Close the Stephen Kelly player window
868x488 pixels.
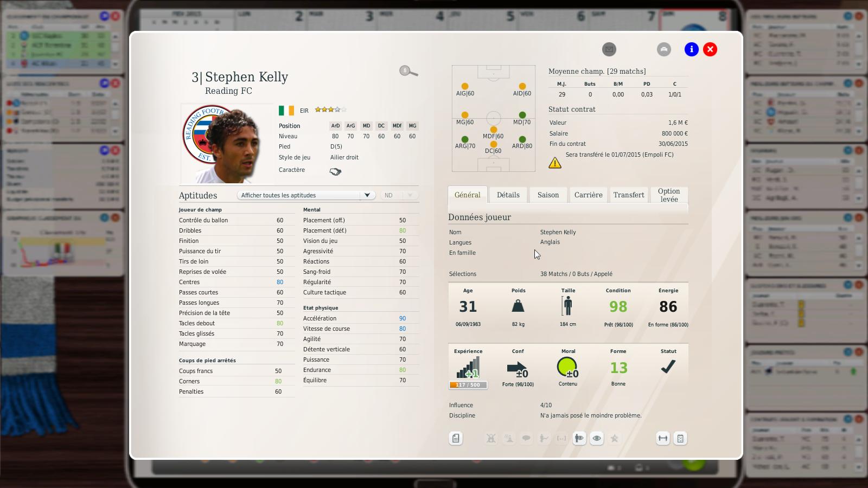point(710,49)
